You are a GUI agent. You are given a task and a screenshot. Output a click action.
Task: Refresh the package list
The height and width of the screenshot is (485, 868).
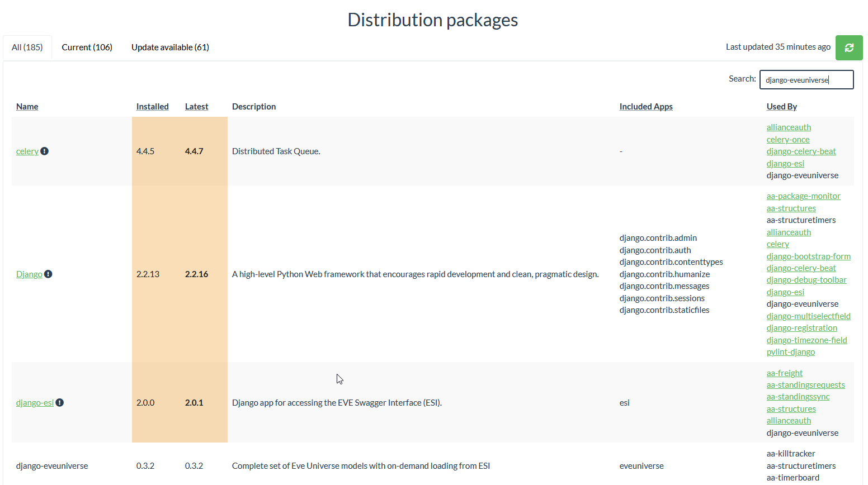849,47
